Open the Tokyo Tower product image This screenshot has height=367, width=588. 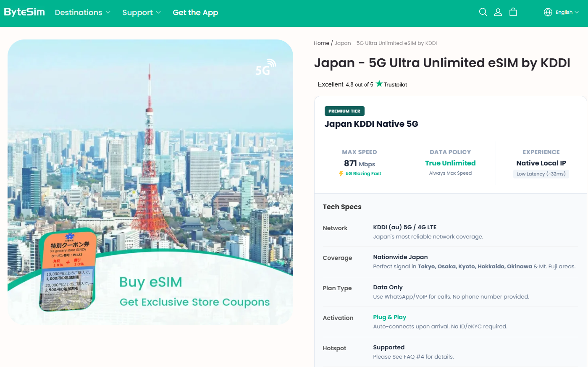coord(150,182)
